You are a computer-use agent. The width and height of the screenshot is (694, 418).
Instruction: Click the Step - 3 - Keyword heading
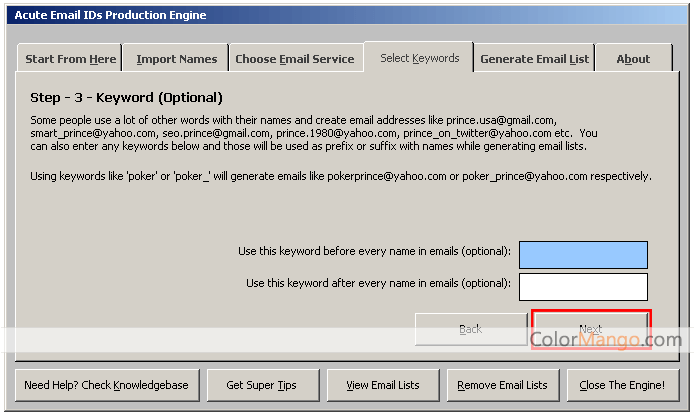[x=126, y=98]
